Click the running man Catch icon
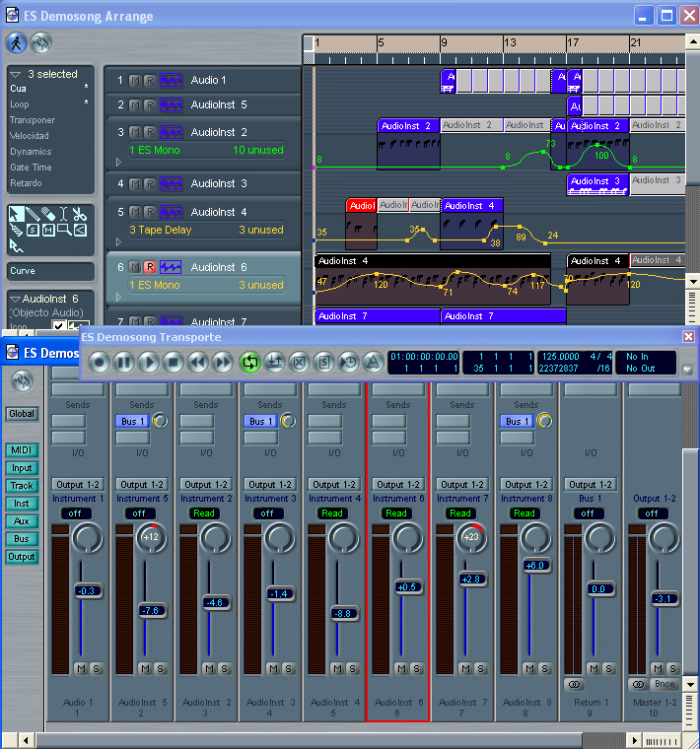 tap(17, 42)
